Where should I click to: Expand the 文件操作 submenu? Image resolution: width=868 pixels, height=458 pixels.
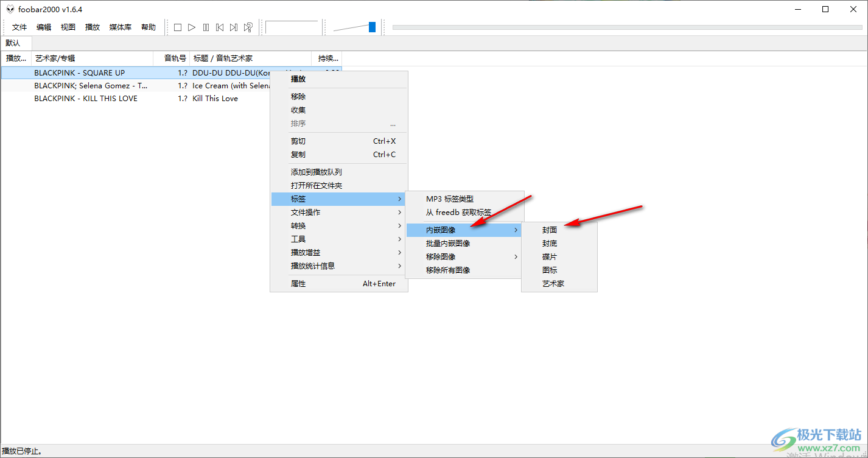[339, 213]
